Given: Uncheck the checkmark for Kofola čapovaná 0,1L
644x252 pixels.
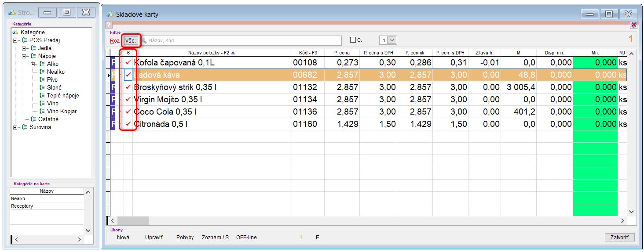Looking at the screenshot, I should [128, 63].
